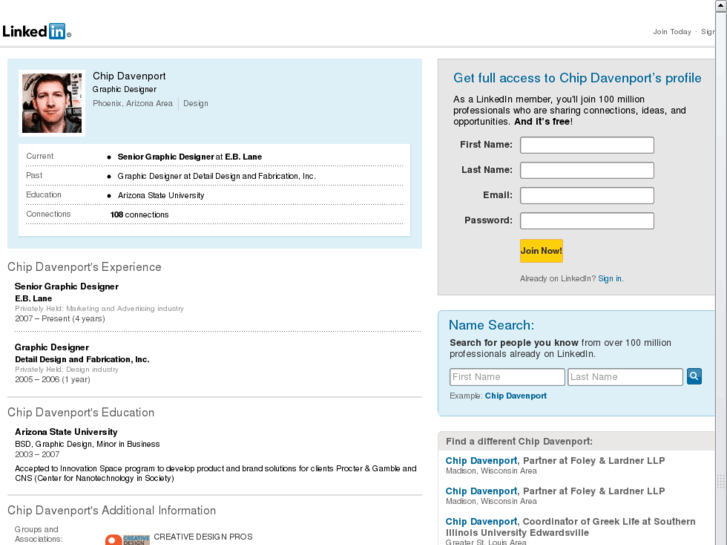Click the Join Today link

672,32
